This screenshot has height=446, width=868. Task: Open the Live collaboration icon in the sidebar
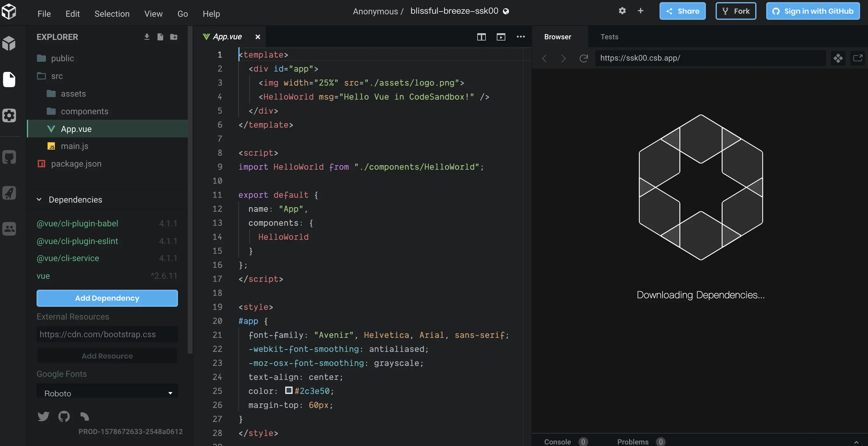point(9,229)
